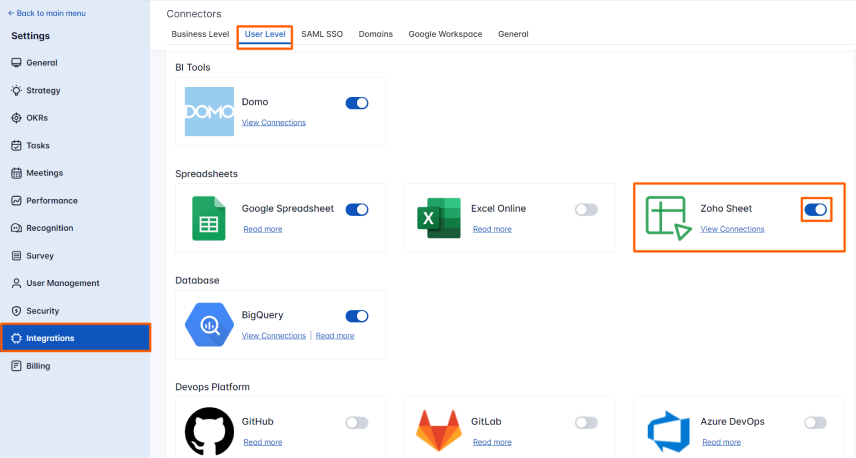Open View Connections under Zoho Sheet

tap(732, 229)
